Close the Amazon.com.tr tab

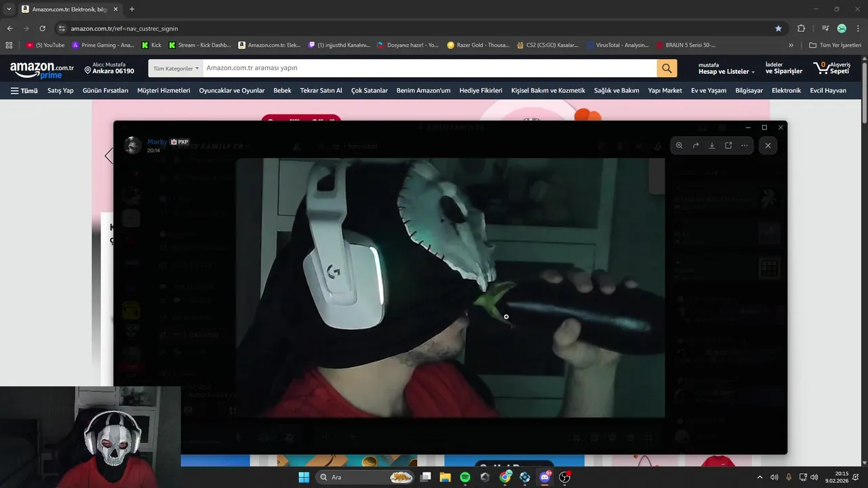(x=115, y=9)
